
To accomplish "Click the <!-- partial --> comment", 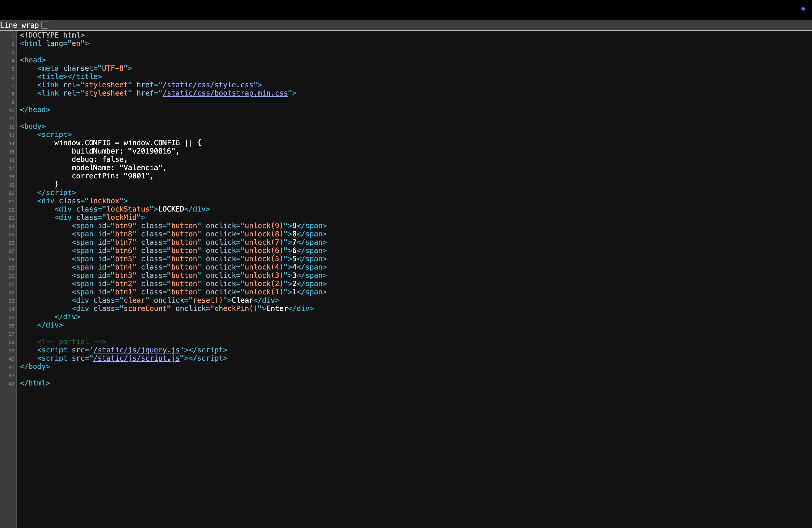I will (72, 341).
